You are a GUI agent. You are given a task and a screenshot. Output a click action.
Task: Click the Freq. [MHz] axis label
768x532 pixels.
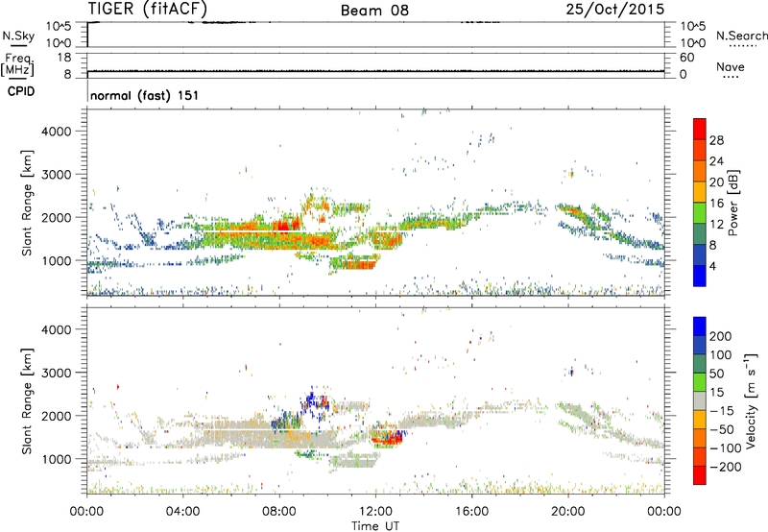[17, 65]
